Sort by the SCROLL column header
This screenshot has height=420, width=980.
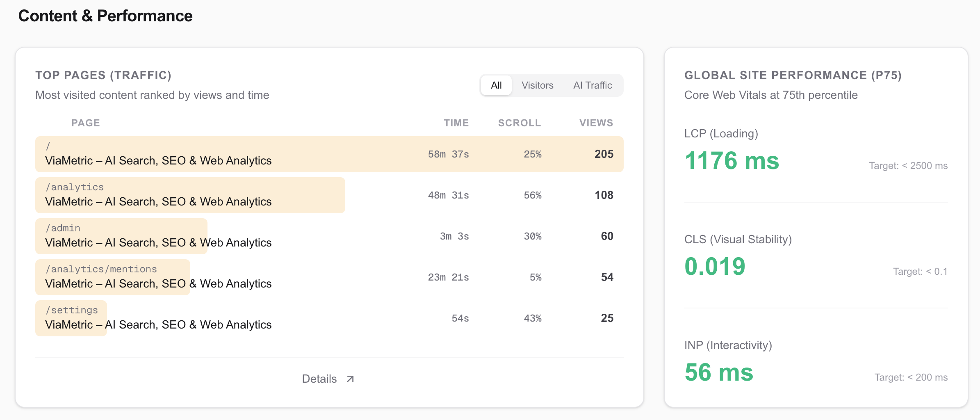click(x=519, y=123)
